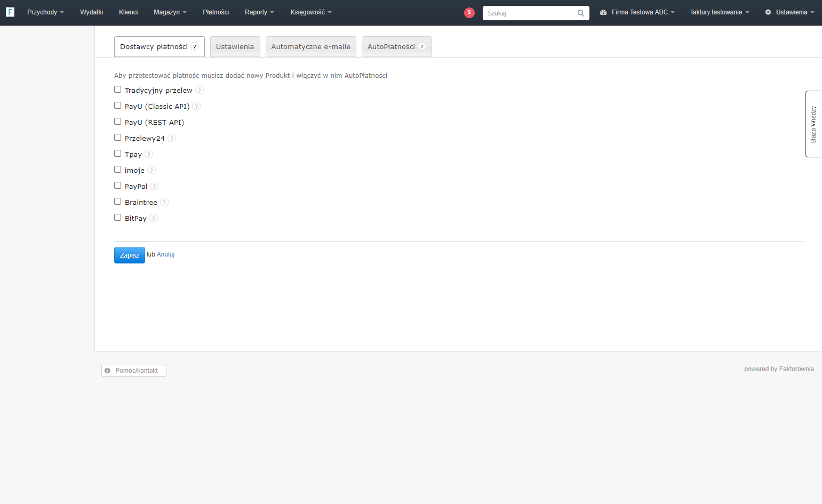Switch to the Ustawienia tab

point(235,47)
